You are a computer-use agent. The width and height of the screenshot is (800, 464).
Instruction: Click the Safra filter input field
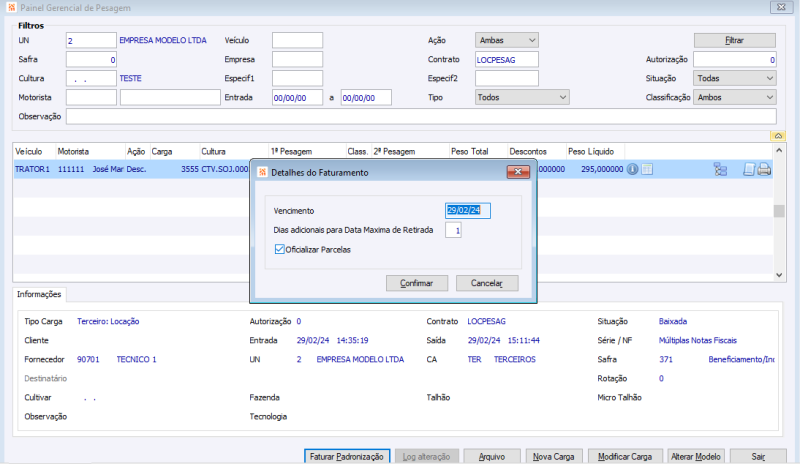pos(91,59)
